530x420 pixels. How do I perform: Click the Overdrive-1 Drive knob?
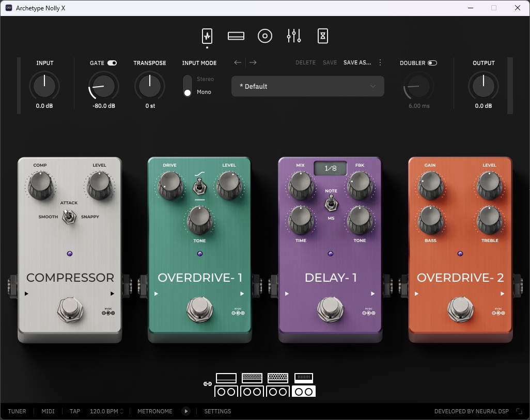click(x=170, y=185)
